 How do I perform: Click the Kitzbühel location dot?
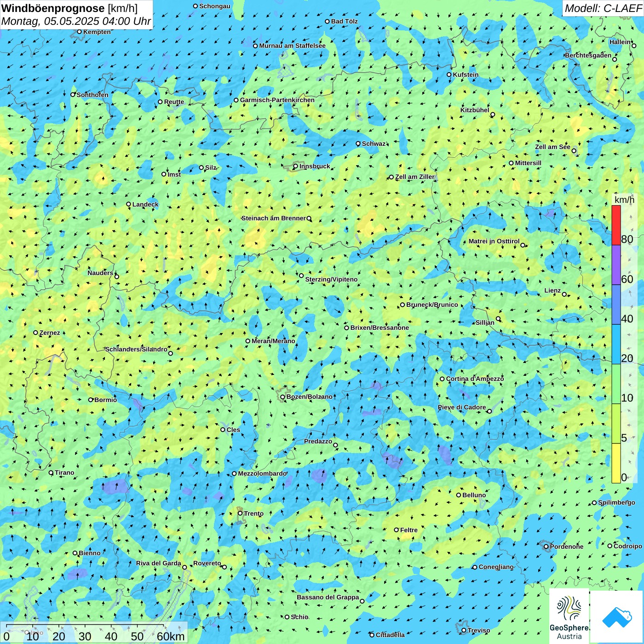pos(493,115)
